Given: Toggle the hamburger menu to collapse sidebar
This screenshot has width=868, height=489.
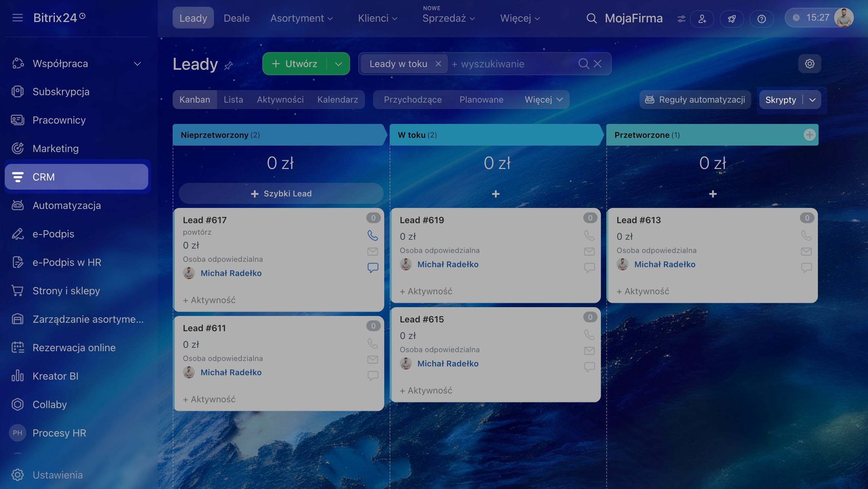Looking at the screenshot, I should coord(18,18).
